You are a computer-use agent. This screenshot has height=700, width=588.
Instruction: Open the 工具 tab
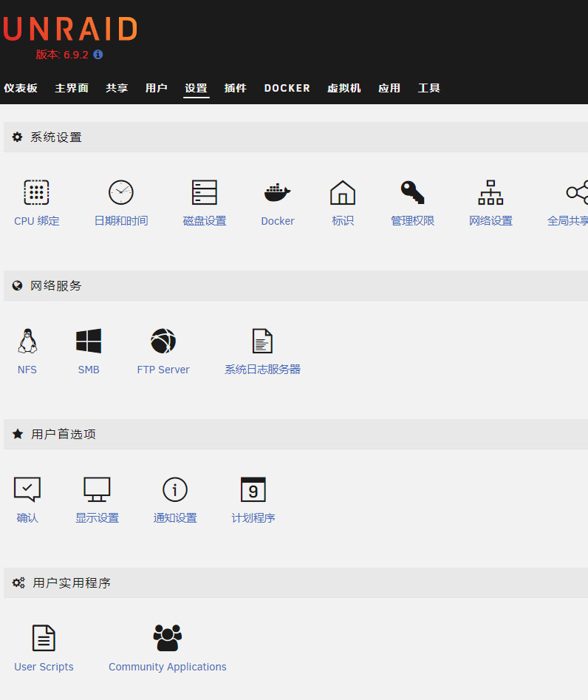(429, 88)
